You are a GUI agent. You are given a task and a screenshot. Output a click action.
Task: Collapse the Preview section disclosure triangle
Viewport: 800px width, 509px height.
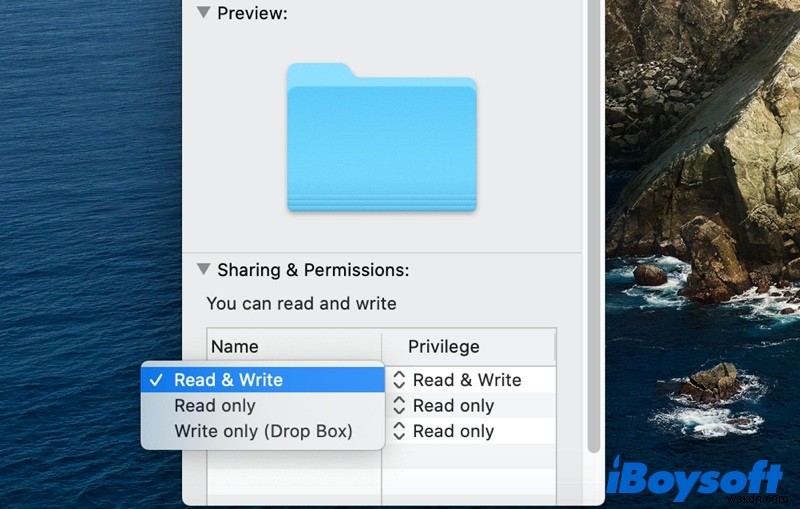(x=204, y=13)
